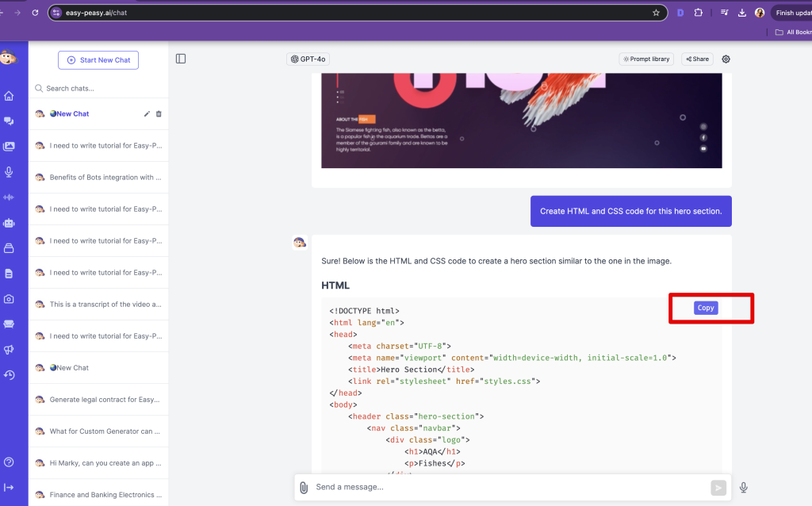Open the GPT-4o model selector
This screenshot has width=812, height=506.
[308, 59]
